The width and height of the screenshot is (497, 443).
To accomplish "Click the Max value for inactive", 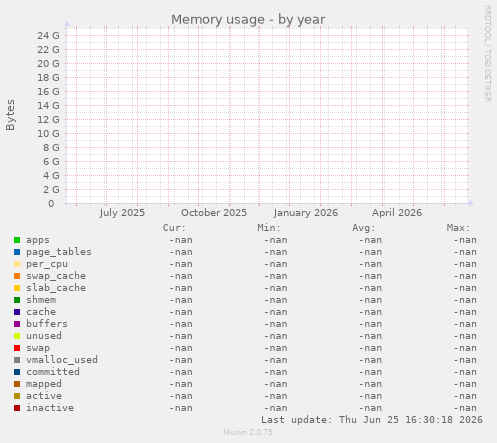I will click(x=465, y=408).
